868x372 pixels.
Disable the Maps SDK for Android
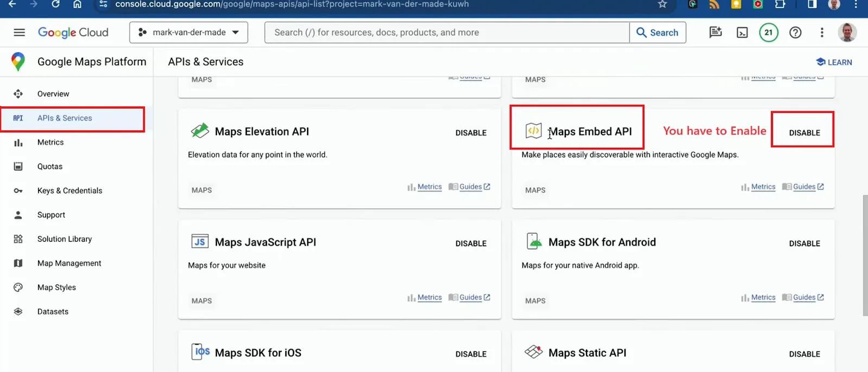[x=805, y=243]
